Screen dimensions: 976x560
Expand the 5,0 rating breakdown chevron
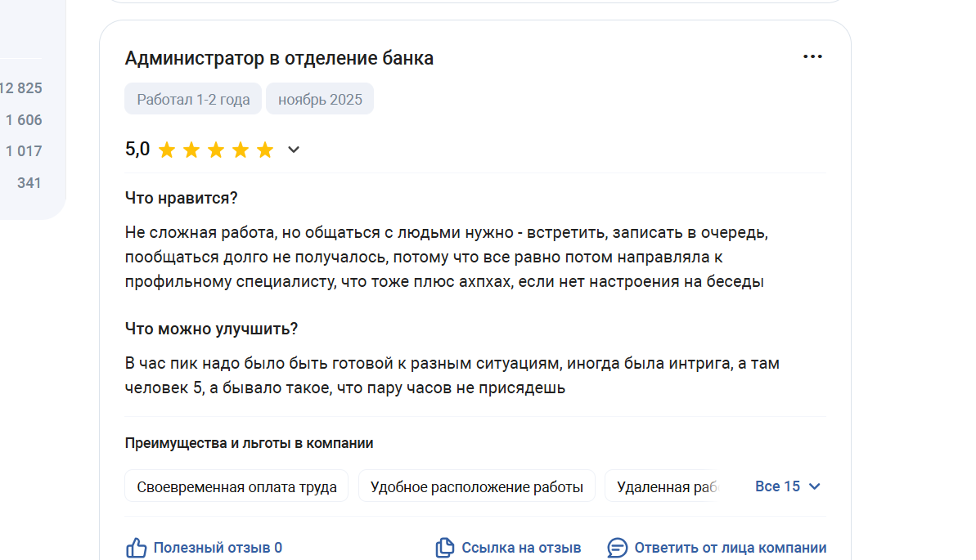click(x=294, y=150)
